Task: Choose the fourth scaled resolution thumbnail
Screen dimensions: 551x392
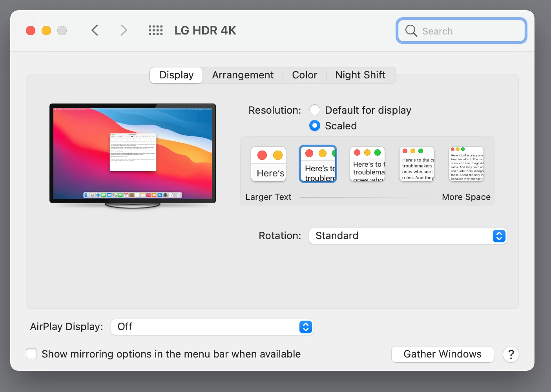Action: [x=417, y=164]
